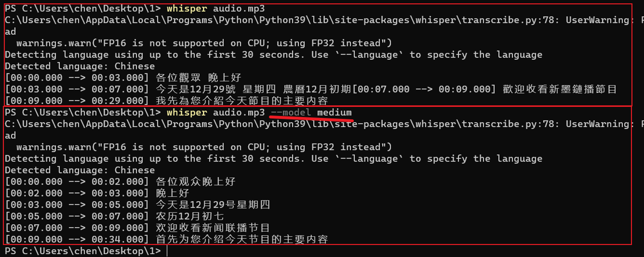
Task: Click the empty prompt cursor at bottom
Action: point(167,251)
